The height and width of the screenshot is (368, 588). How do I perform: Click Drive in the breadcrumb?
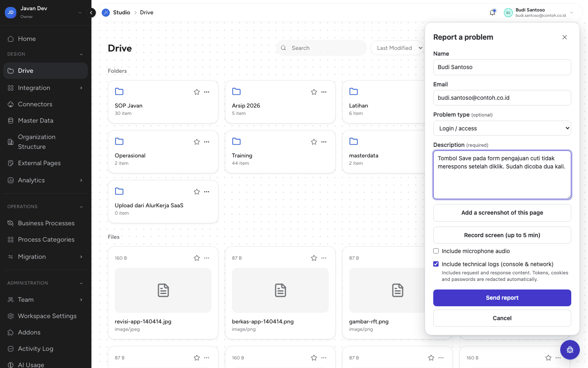click(147, 13)
